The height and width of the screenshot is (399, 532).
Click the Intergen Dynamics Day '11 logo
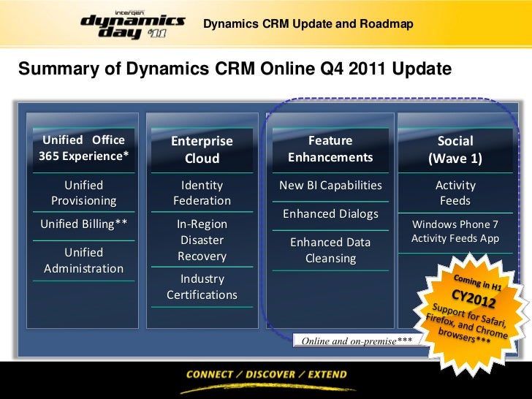[133, 24]
